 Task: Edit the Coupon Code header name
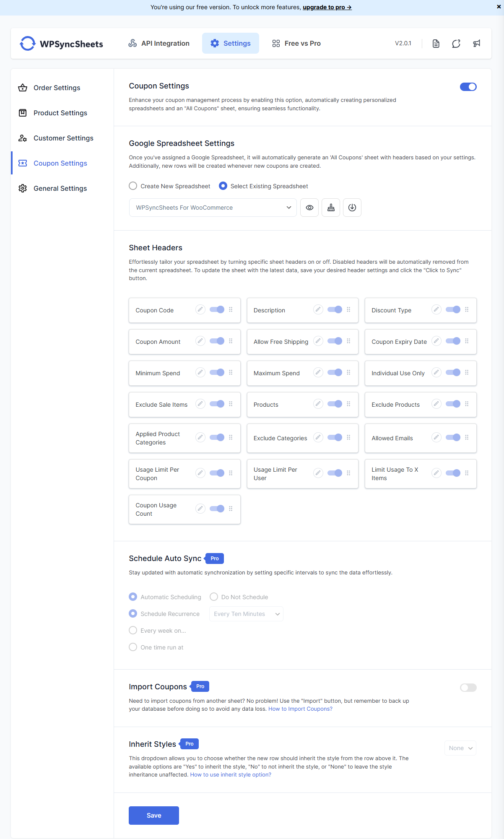click(x=200, y=309)
